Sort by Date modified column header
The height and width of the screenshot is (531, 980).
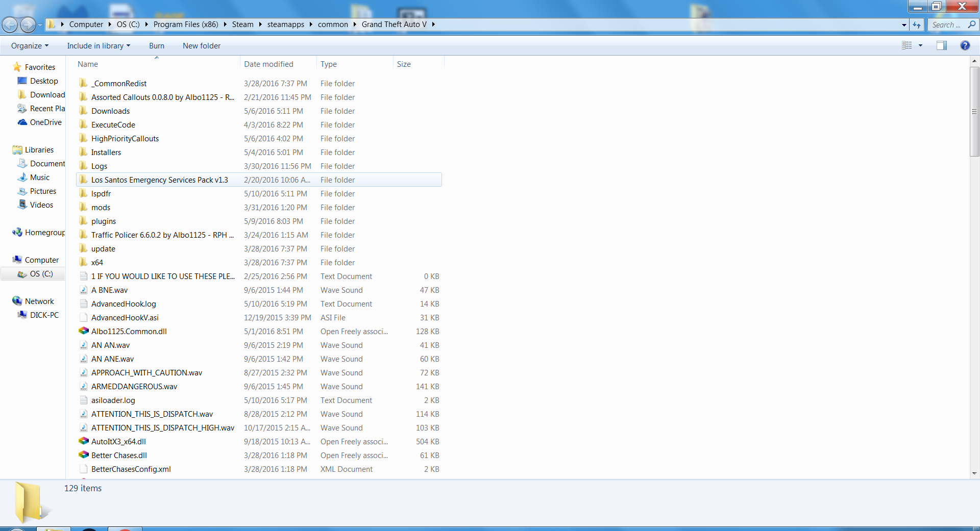(278, 64)
